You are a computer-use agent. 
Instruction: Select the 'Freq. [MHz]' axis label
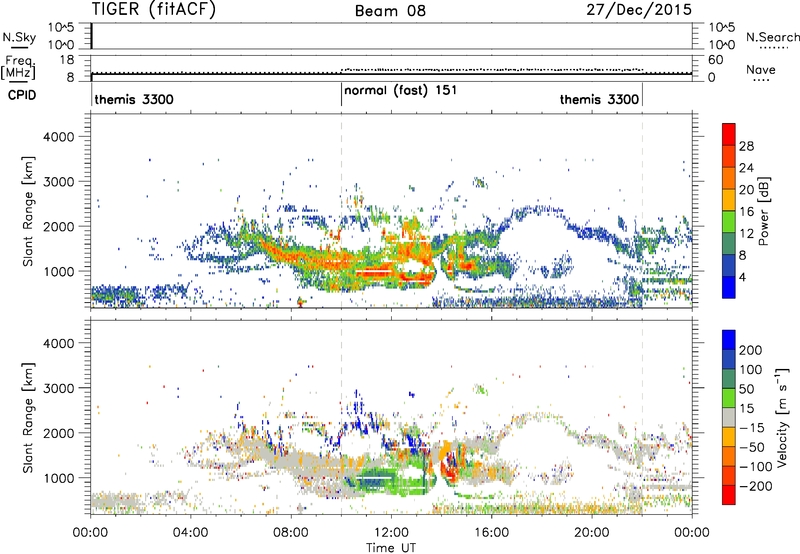[x=19, y=67]
